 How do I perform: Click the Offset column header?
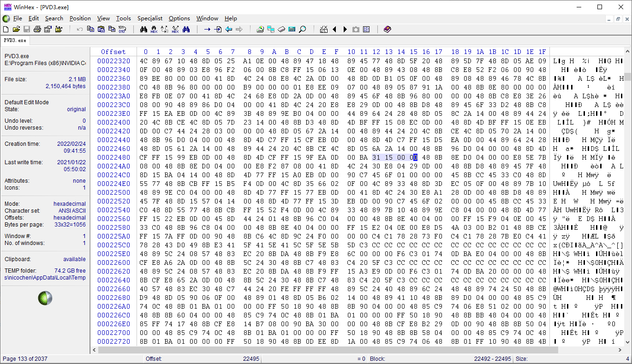[x=113, y=52]
